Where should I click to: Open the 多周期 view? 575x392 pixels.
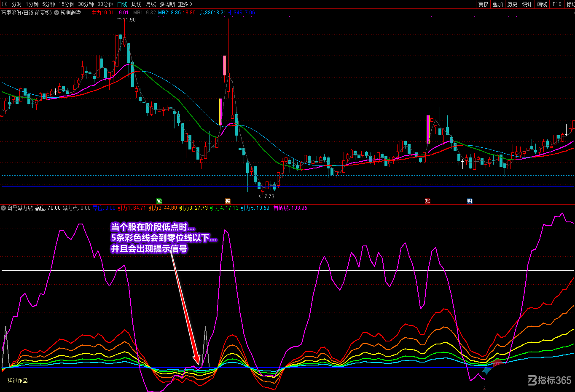tap(167, 4)
